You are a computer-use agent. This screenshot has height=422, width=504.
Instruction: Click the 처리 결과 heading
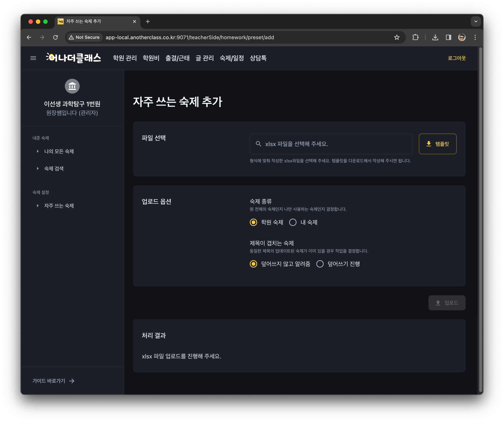[x=154, y=335]
